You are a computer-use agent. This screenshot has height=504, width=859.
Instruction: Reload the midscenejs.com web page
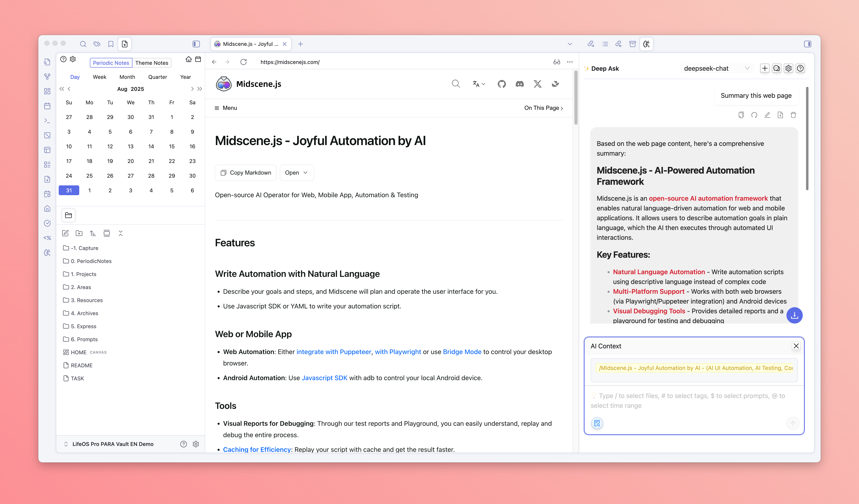coord(243,62)
